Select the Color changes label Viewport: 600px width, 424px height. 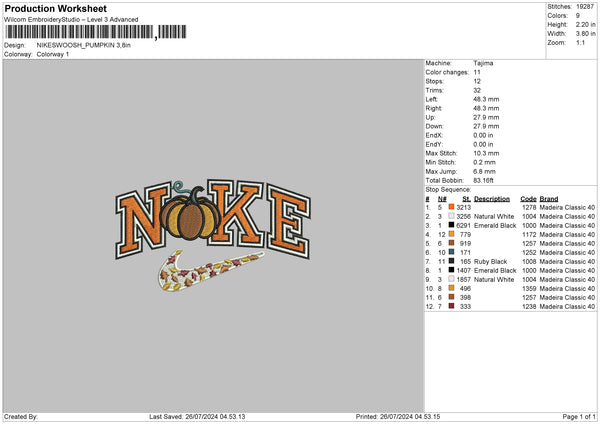tap(447, 72)
